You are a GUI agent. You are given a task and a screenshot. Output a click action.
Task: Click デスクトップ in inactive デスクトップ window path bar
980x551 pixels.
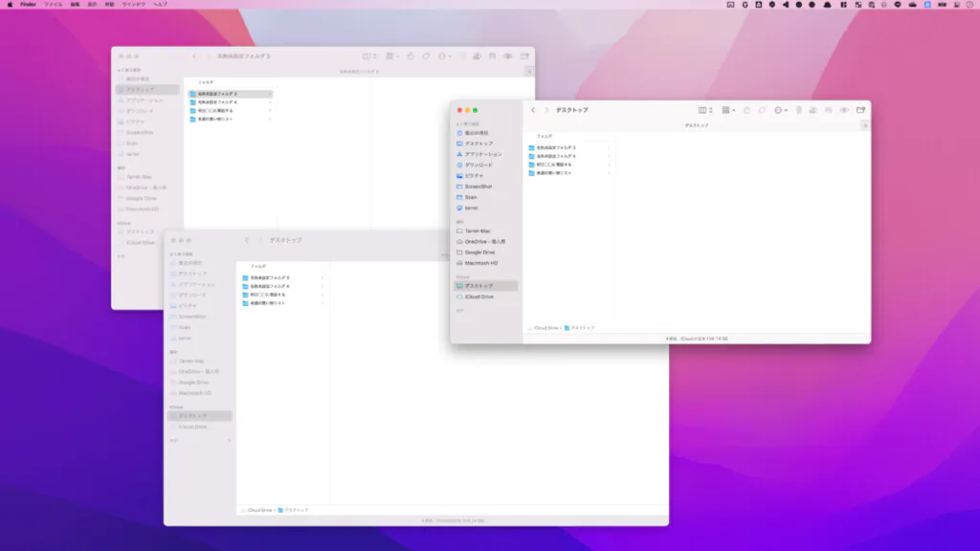(293, 511)
